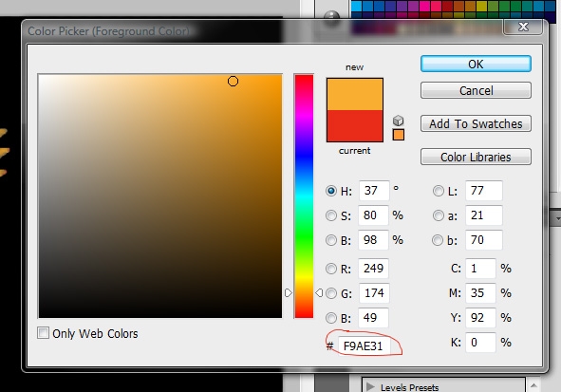Select the R red radio button
Screen dimensions: 561x392
click(331, 269)
